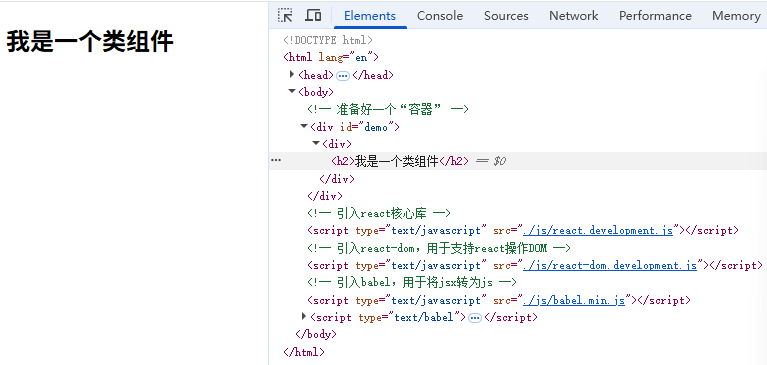Collapse the body element arrow
767x365 pixels.
(x=292, y=91)
